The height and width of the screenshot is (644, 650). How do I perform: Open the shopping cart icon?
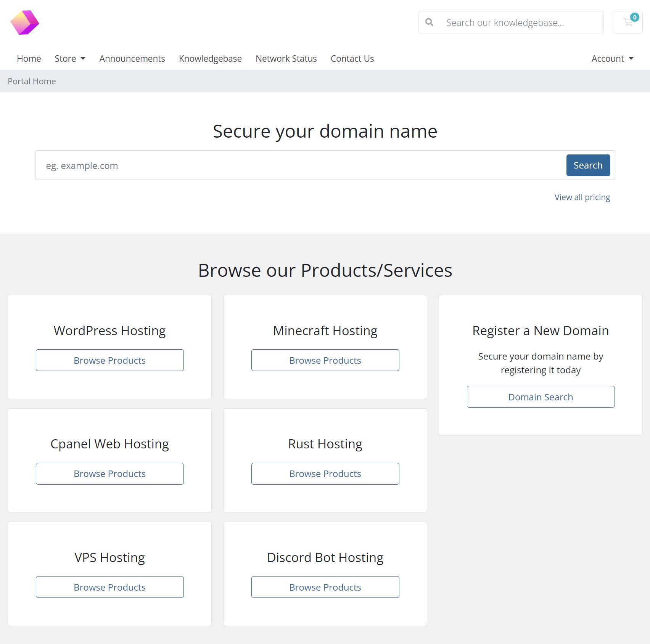click(627, 23)
